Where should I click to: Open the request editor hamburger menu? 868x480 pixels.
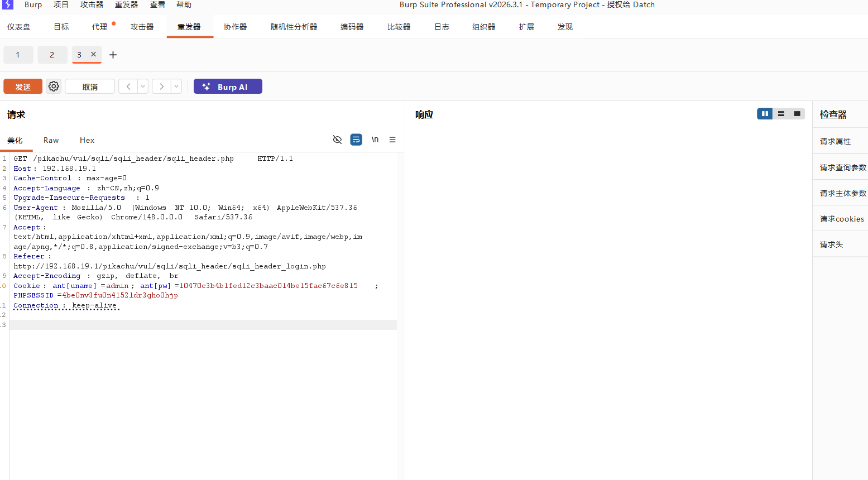coord(392,140)
